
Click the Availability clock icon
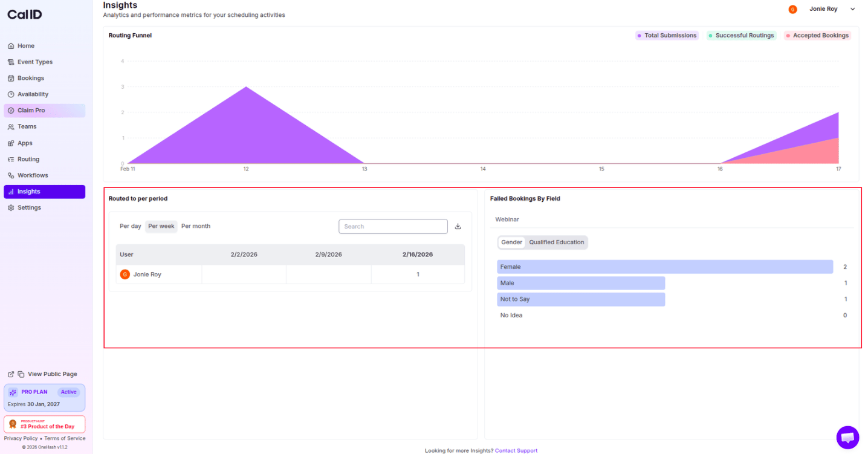11,94
